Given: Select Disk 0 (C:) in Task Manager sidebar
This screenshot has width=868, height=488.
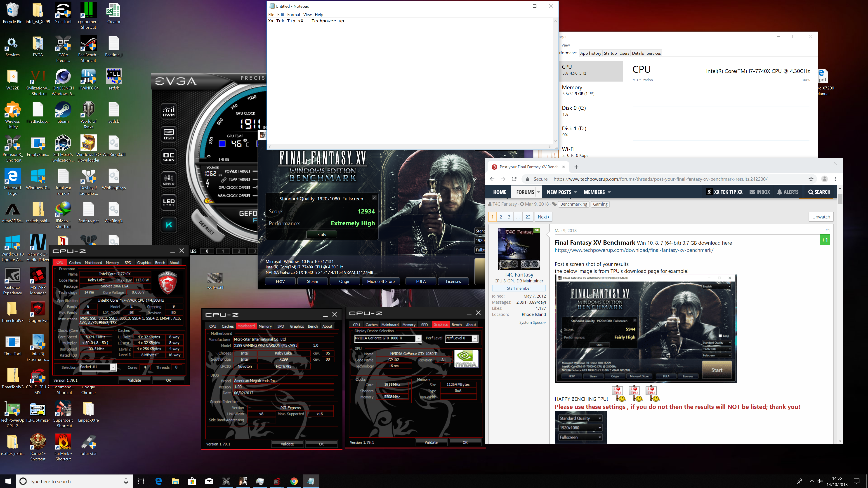Looking at the screenshot, I should click(x=591, y=111).
